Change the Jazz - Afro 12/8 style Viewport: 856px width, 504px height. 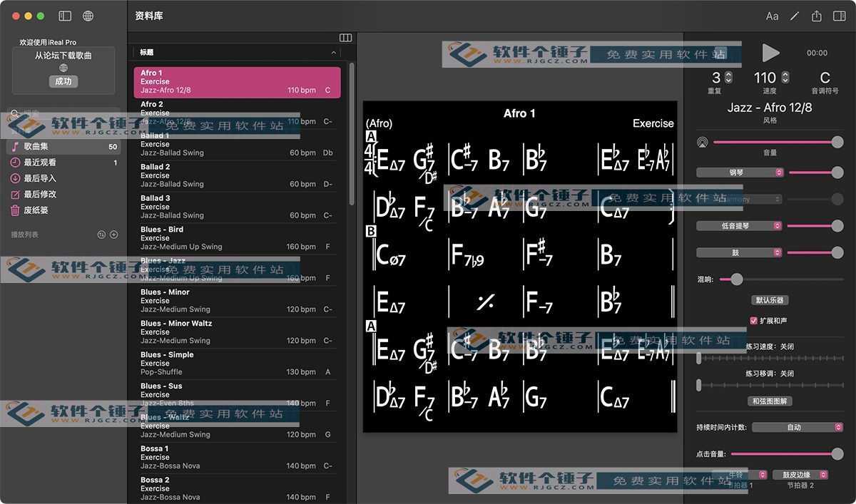(770, 108)
